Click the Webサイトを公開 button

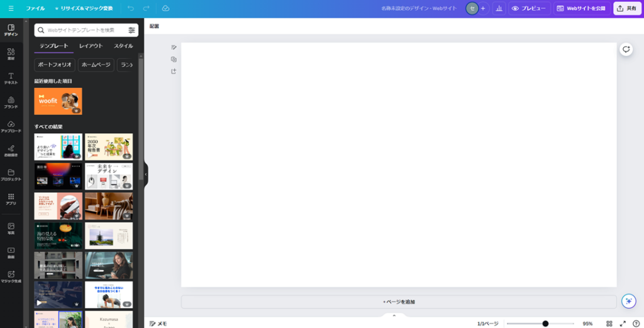click(x=580, y=8)
